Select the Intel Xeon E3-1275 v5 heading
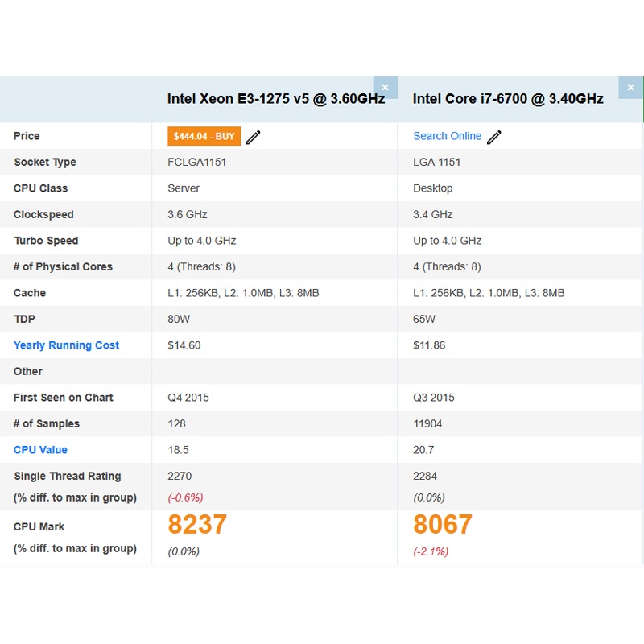The image size is (644, 644). pyautogui.click(x=276, y=99)
